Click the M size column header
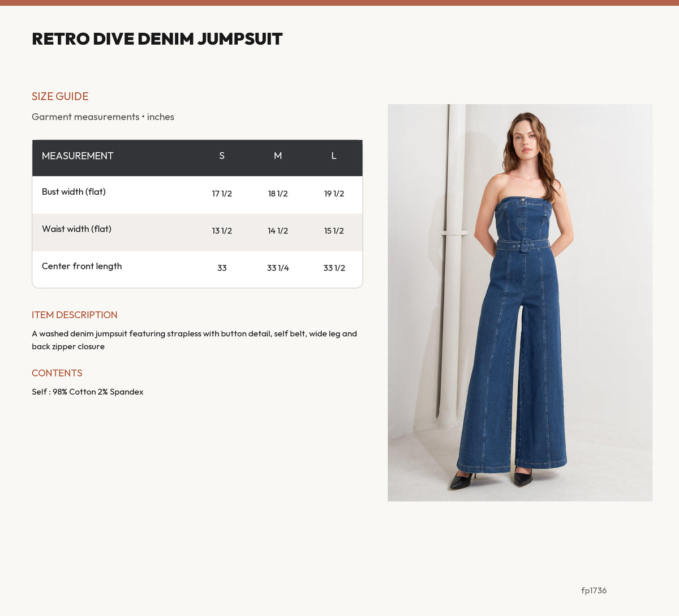The height and width of the screenshot is (616, 679). [x=278, y=156]
